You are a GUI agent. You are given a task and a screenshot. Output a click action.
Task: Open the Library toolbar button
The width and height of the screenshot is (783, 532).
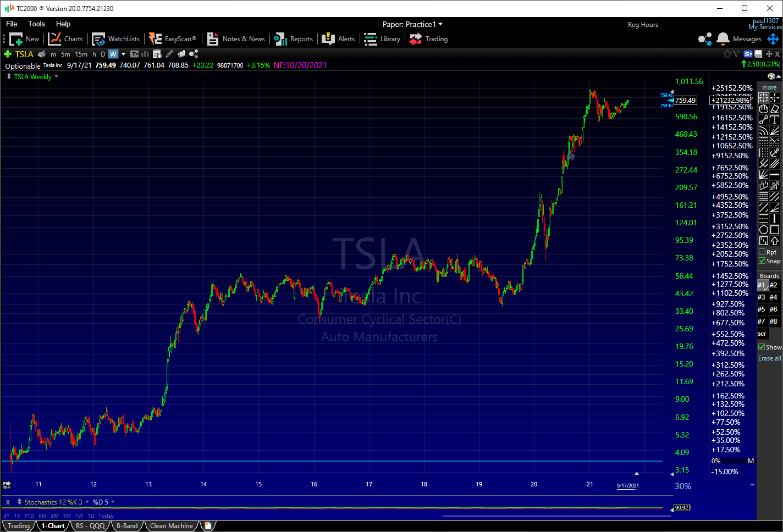tap(382, 39)
